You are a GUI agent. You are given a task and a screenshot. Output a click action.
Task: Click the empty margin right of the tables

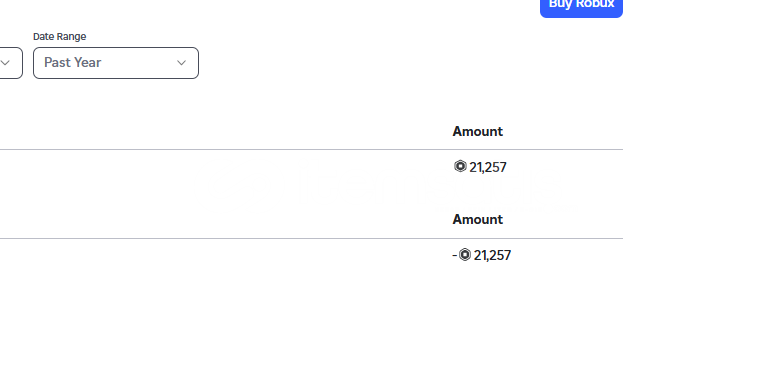pyautogui.click(x=697, y=197)
